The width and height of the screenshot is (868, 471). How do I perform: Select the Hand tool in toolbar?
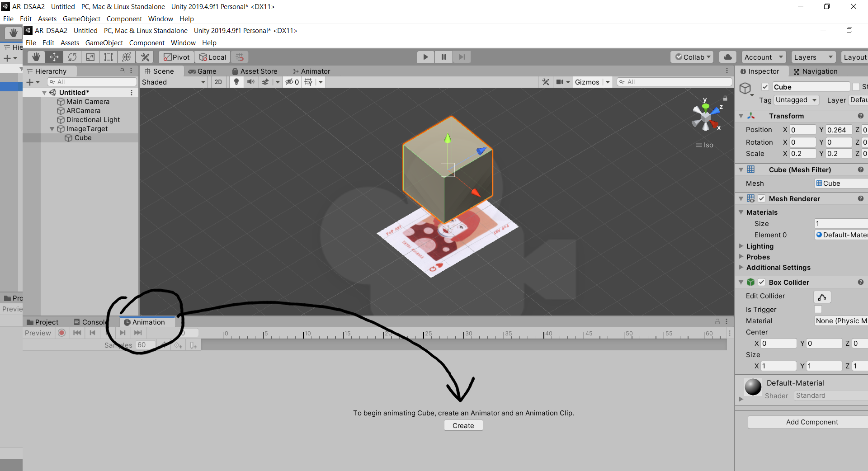(36, 57)
